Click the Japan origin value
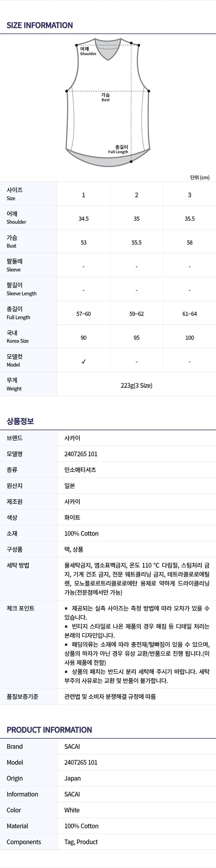216x868 pixels. pos(72,778)
